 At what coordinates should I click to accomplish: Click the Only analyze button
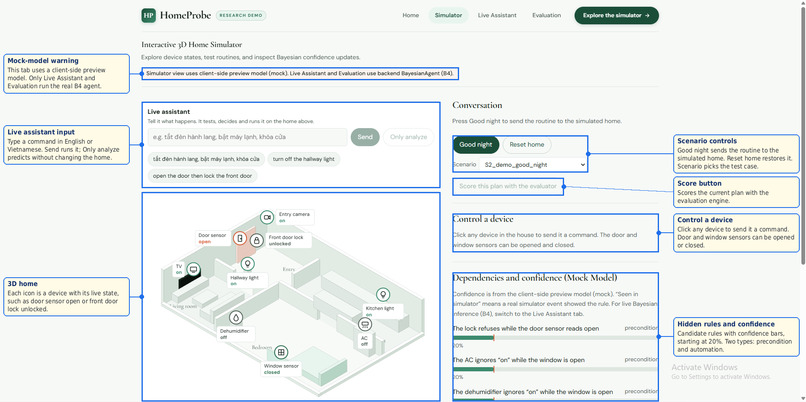pyautogui.click(x=408, y=137)
